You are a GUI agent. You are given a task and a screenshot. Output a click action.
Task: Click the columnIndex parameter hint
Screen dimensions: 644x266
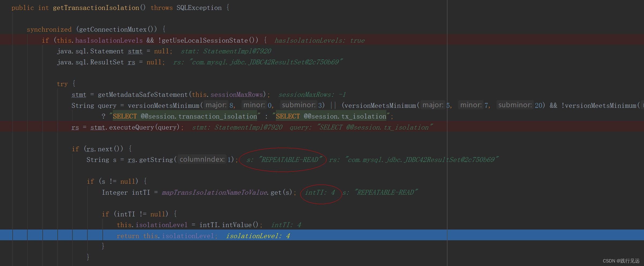tap(202, 159)
